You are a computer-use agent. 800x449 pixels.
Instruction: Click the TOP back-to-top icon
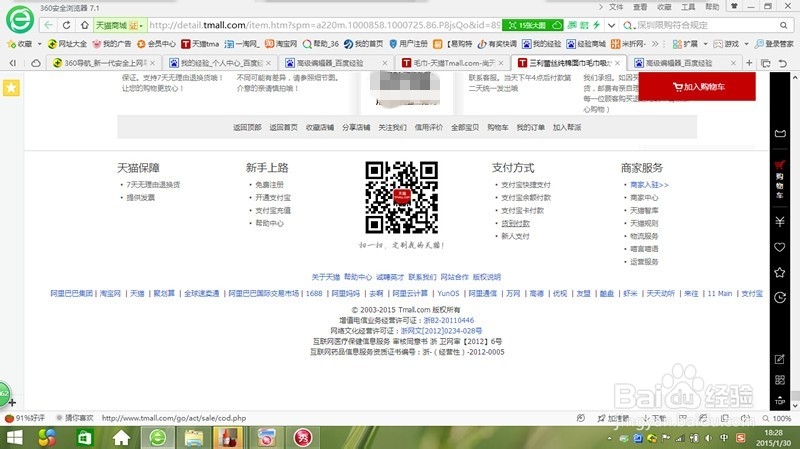pos(780,400)
